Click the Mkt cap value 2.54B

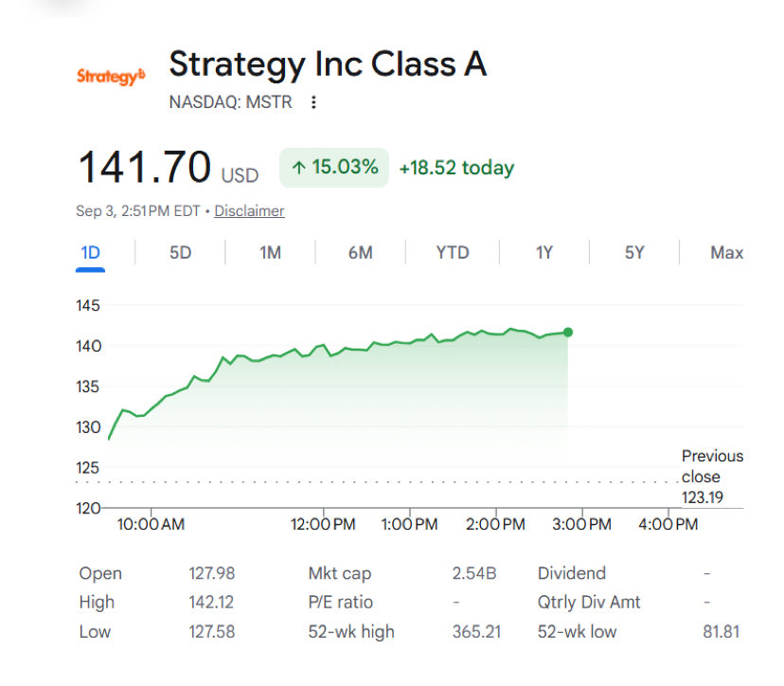474,573
